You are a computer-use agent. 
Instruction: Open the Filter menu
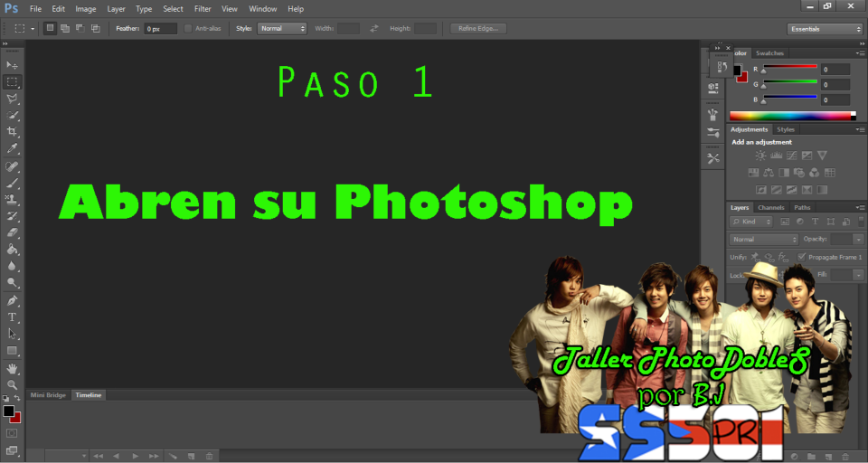point(203,9)
